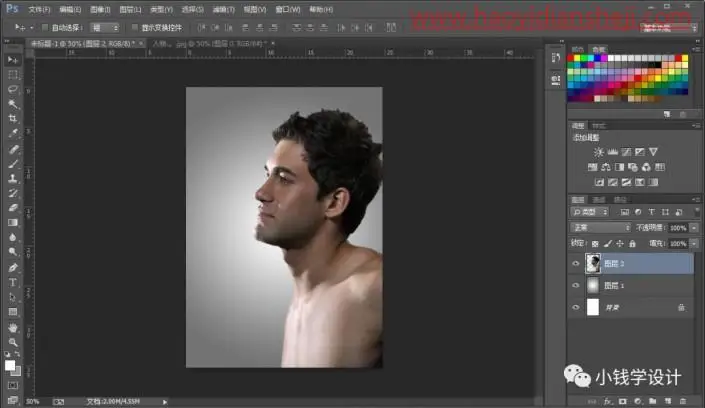Add a Brightness/Contrast adjustment
The height and width of the screenshot is (408, 705).
(598, 152)
